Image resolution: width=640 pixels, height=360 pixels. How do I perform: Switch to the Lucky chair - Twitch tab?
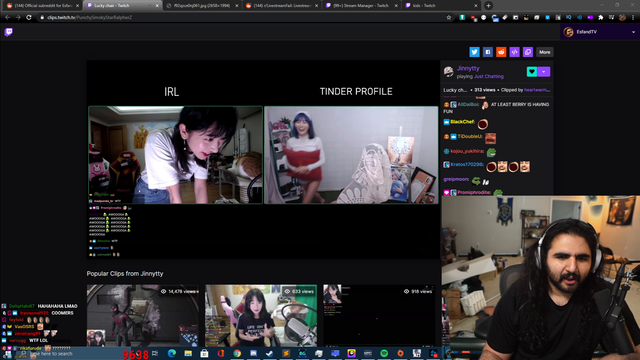tap(122, 6)
